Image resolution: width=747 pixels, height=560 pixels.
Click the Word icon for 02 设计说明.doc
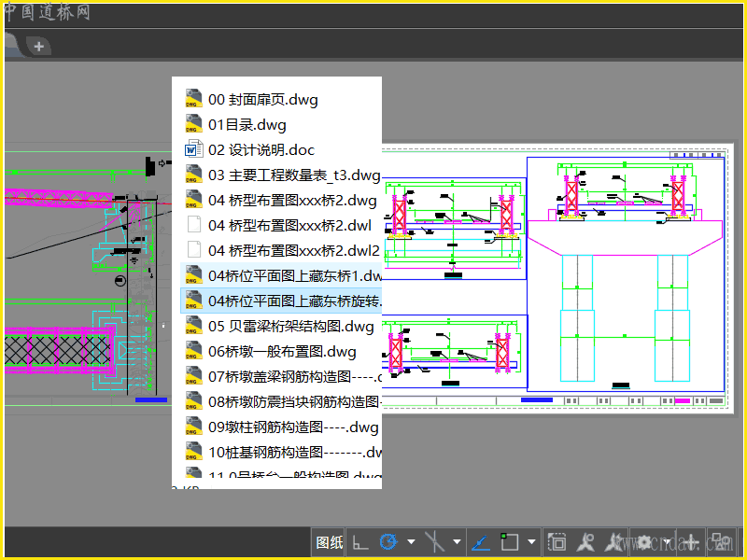point(194,149)
